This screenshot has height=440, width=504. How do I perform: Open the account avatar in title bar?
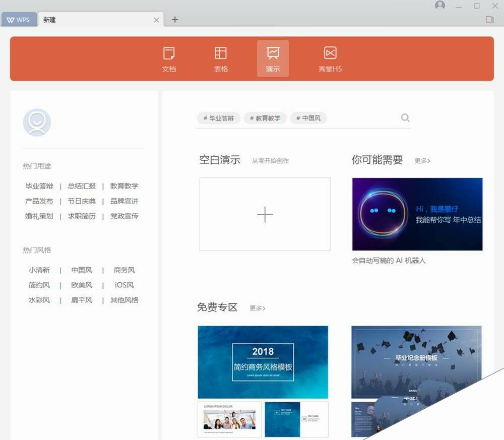click(440, 6)
